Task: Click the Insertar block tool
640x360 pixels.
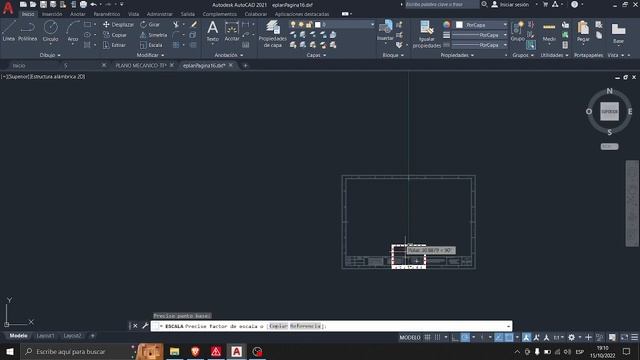Action: (x=385, y=31)
